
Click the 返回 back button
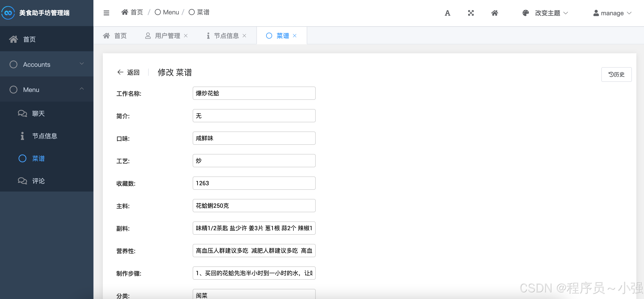(128, 72)
